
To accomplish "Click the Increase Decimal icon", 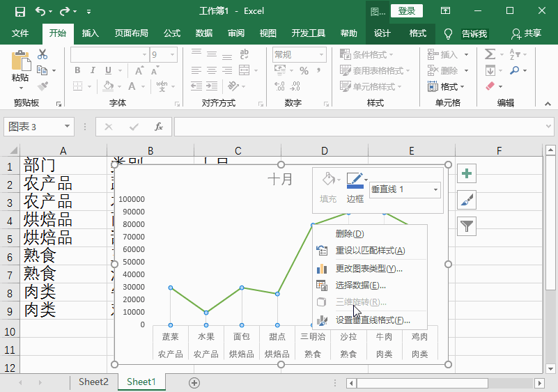I will click(x=280, y=86).
